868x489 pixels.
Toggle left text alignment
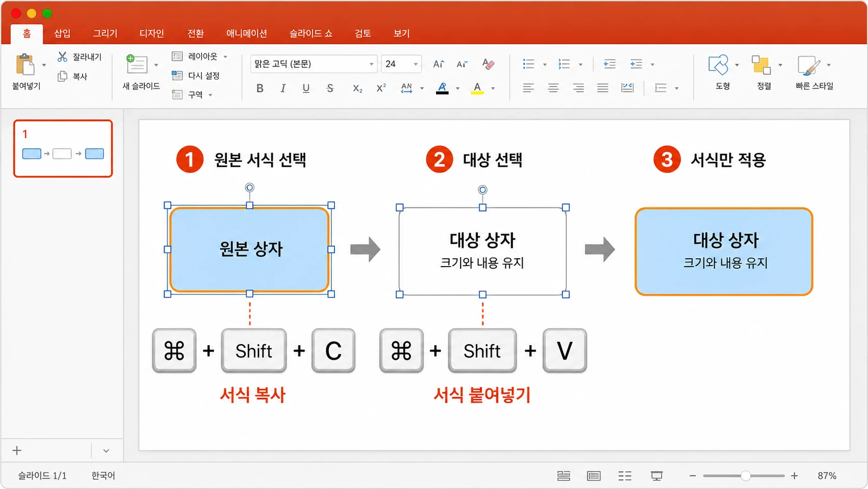(528, 88)
